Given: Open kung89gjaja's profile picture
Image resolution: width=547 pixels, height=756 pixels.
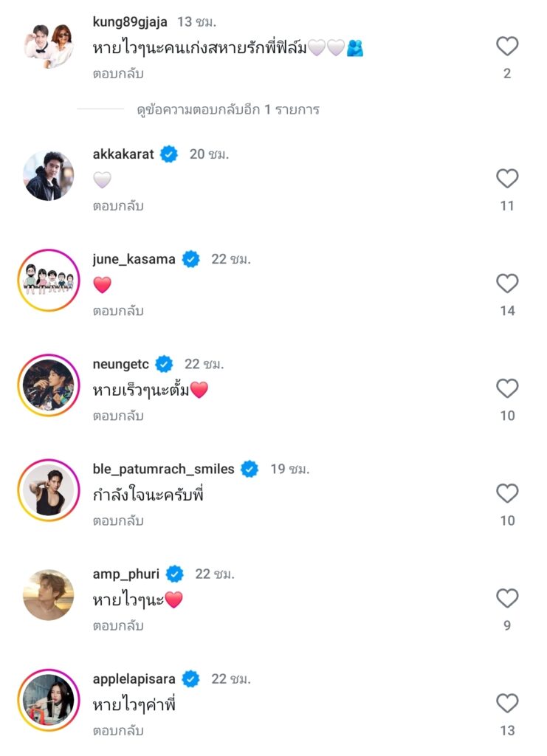Looking at the screenshot, I should 49,44.
